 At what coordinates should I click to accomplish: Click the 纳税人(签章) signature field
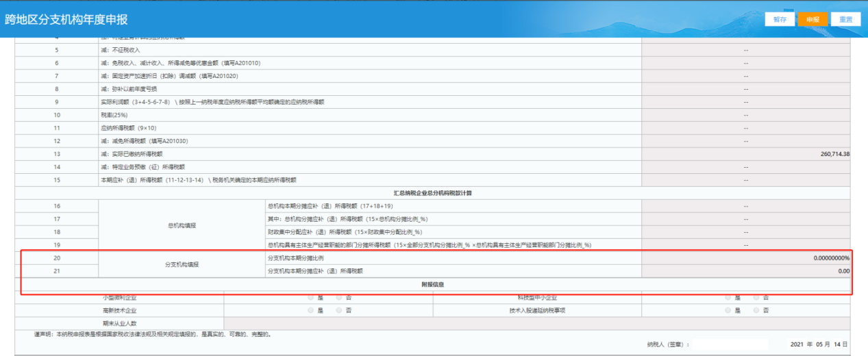tap(730, 344)
